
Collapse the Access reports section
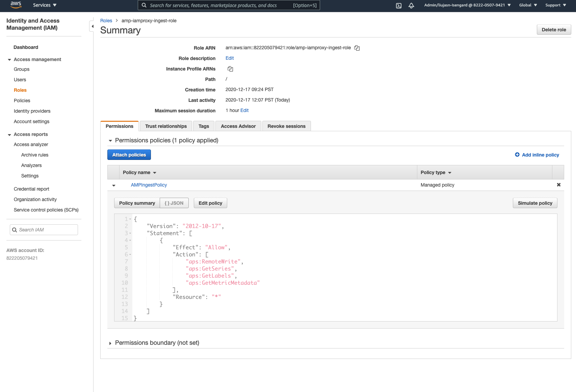[x=9, y=135]
